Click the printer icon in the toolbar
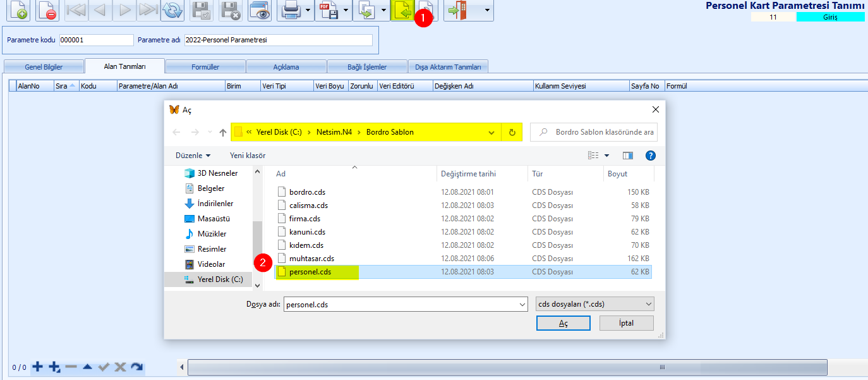Screen dimensions: 868x380 point(291,10)
